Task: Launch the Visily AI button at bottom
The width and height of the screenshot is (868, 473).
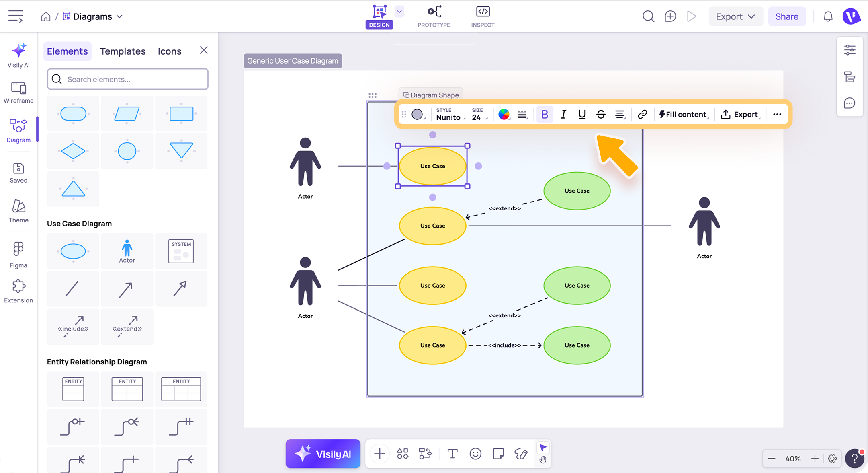Action: pyautogui.click(x=323, y=454)
